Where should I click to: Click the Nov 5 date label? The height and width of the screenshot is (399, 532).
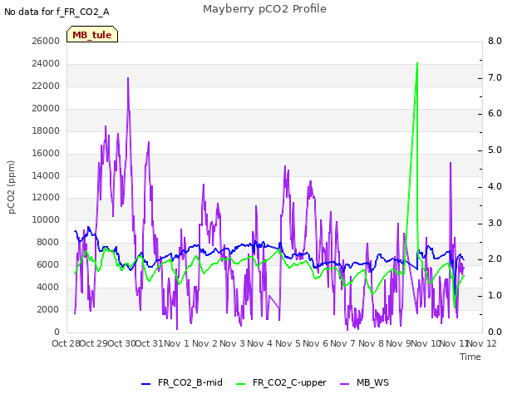288,343
